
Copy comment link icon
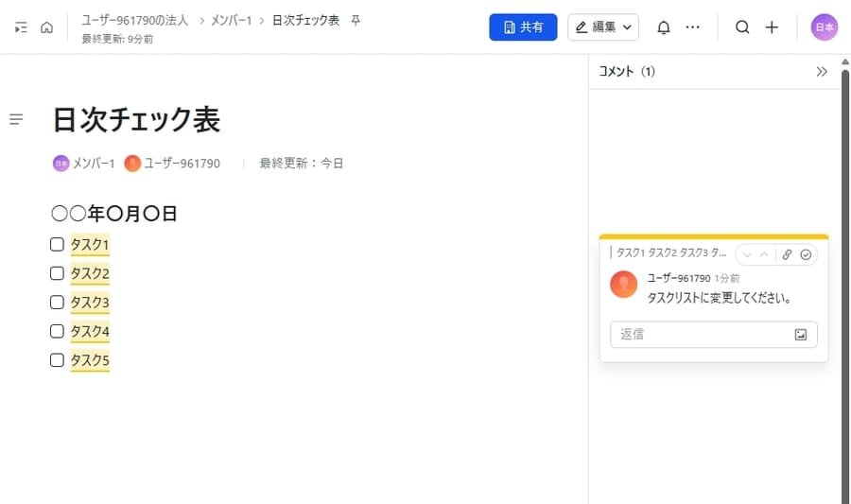(787, 254)
